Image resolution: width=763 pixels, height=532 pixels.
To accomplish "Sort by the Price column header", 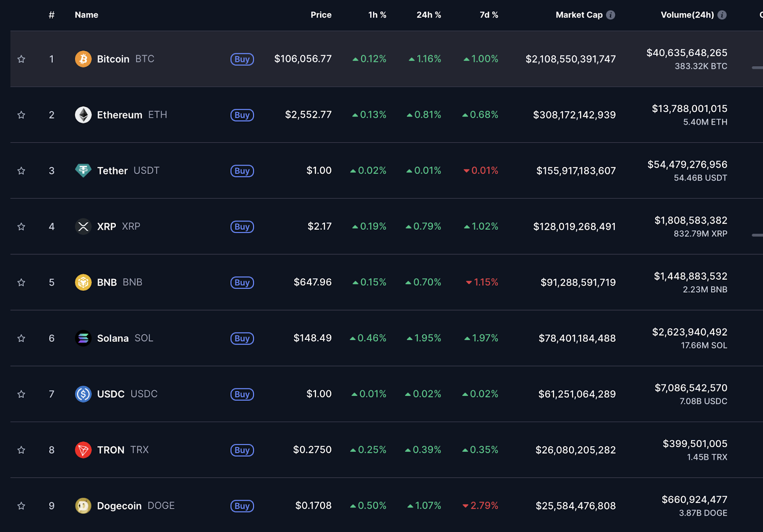I will point(321,15).
